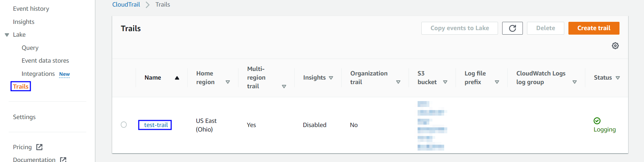Collapse the Lake section in sidebar
The height and width of the screenshot is (162, 644).
tap(7, 35)
